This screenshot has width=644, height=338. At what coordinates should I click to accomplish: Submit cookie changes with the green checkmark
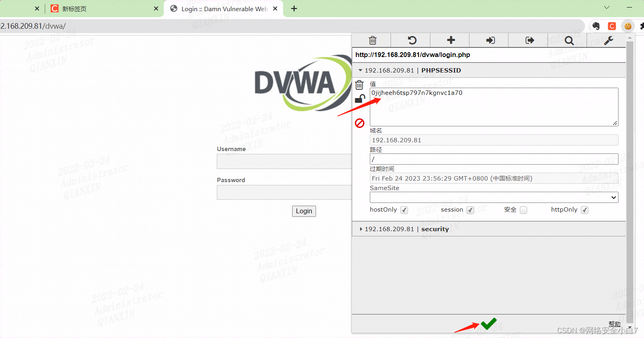tap(489, 324)
